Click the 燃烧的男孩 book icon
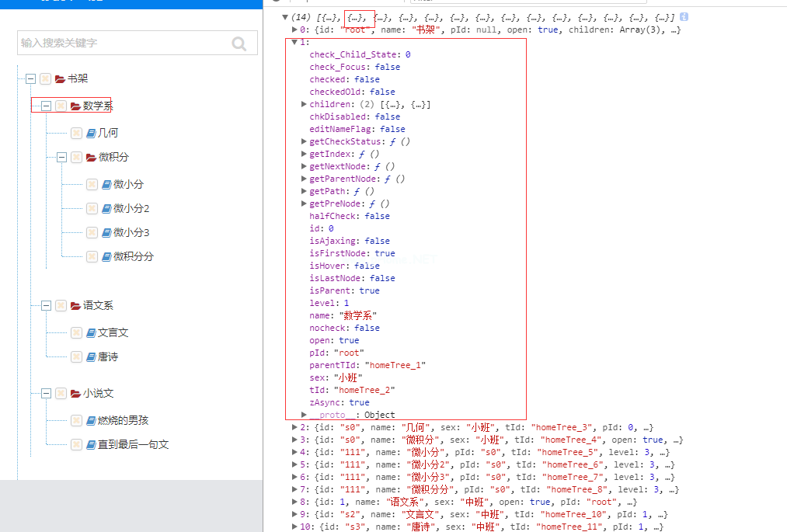The height and width of the screenshot is (532, 787). [91, 421]
